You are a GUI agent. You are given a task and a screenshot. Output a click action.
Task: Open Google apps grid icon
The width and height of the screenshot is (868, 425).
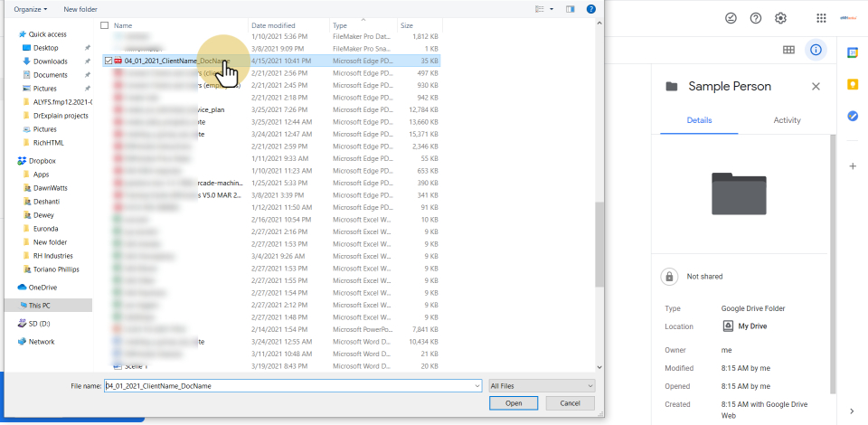tap(821, 18)
